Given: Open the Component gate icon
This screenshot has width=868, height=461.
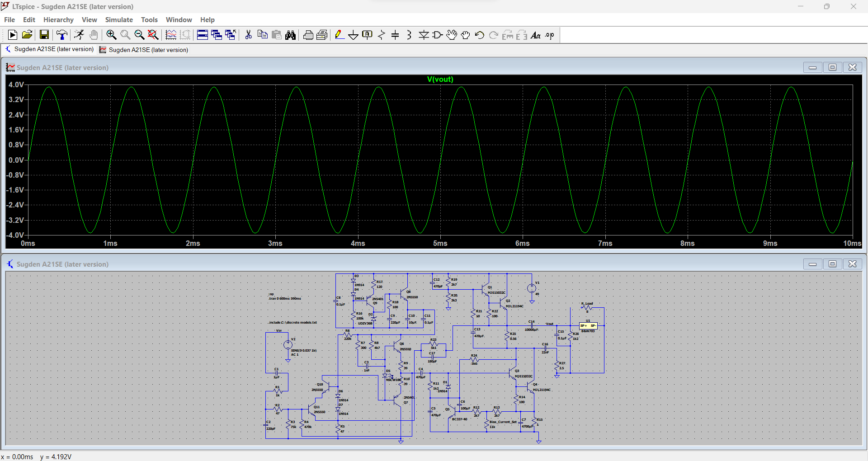Looking at the screenshot, I should pyautogui.click(x=438, y=35).
